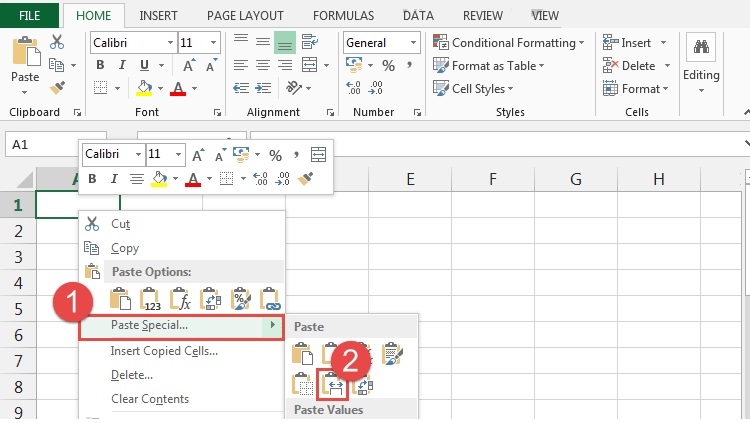This screenshot has width=750, height=423.
Task: Open the ribbon borders dropdown arrow
Action: click(x=117, y=89)
